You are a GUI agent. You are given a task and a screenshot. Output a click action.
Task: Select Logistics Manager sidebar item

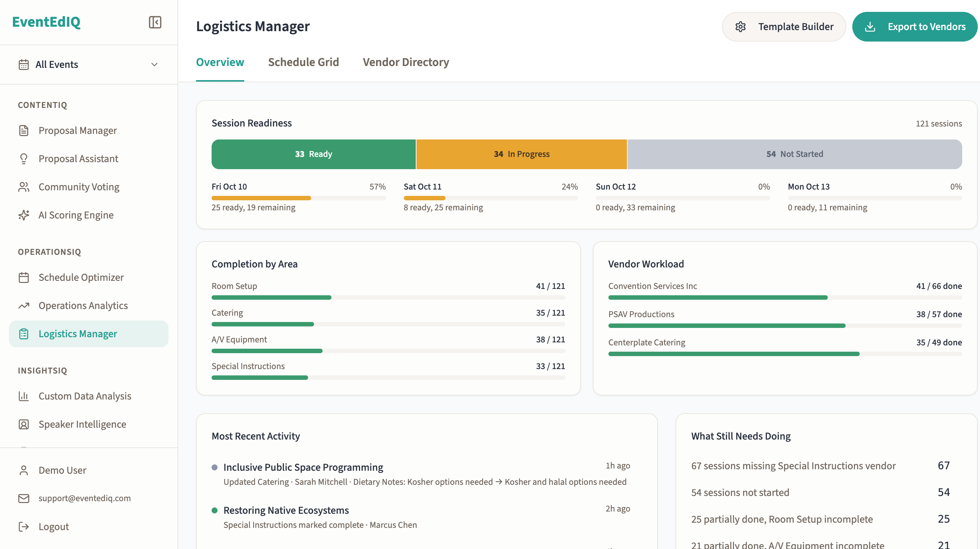pos(88,333)
